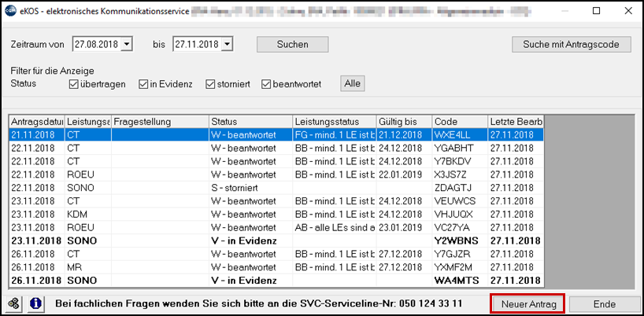This screenshot has width=644, height=316.
Task: Open the gears settings icon button
Action: (13, 303)
